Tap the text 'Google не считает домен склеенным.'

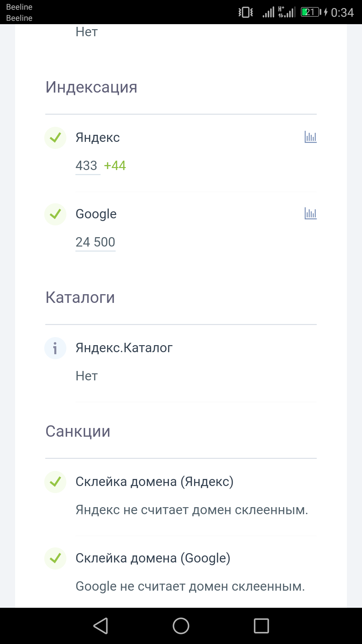click(190, 586)
